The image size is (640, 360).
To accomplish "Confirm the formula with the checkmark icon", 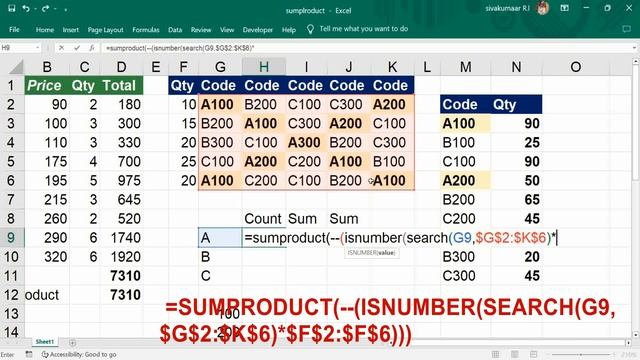I will click(77, 48).
